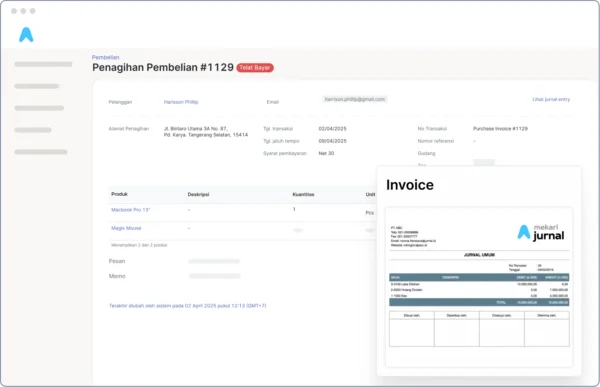Click the Memo placeholder field

(214, 276)
